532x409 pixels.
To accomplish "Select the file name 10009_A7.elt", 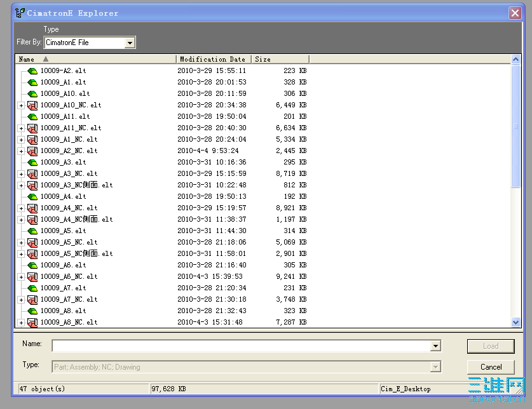I will [x=63, y=288].
